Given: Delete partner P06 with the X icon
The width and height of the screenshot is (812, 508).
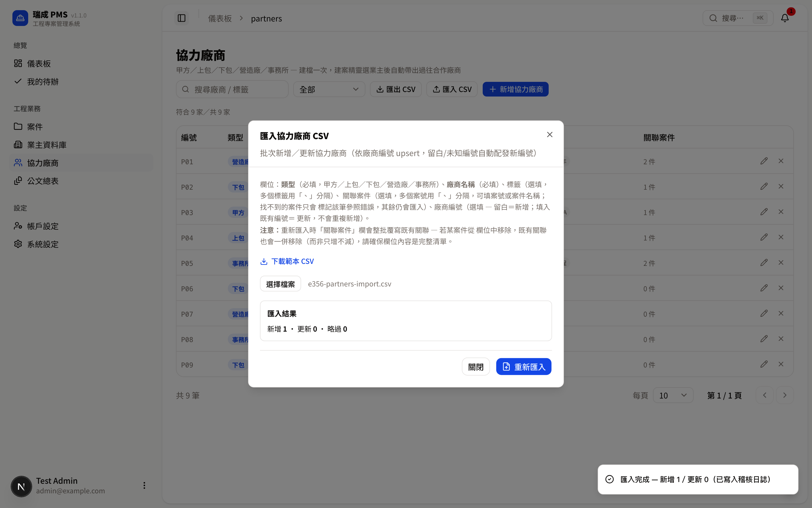Looking at the screenshot, I should click(781, 288).
